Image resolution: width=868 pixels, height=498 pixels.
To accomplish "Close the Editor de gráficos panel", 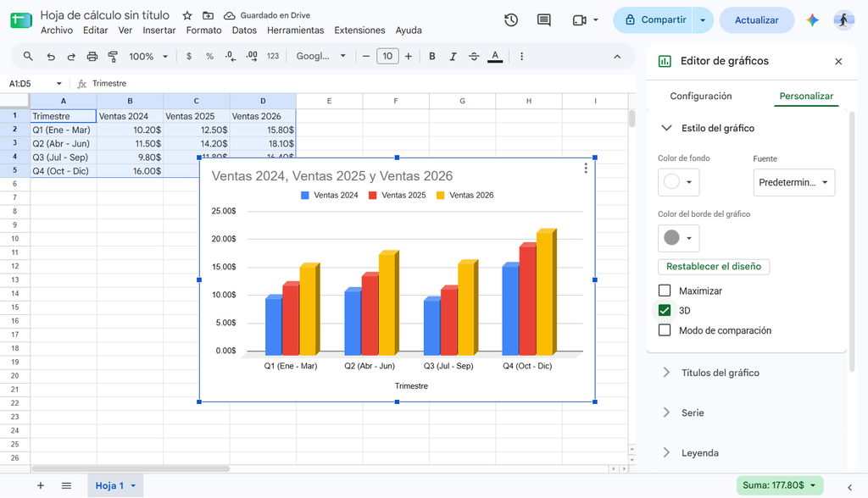I will [838, 62].
